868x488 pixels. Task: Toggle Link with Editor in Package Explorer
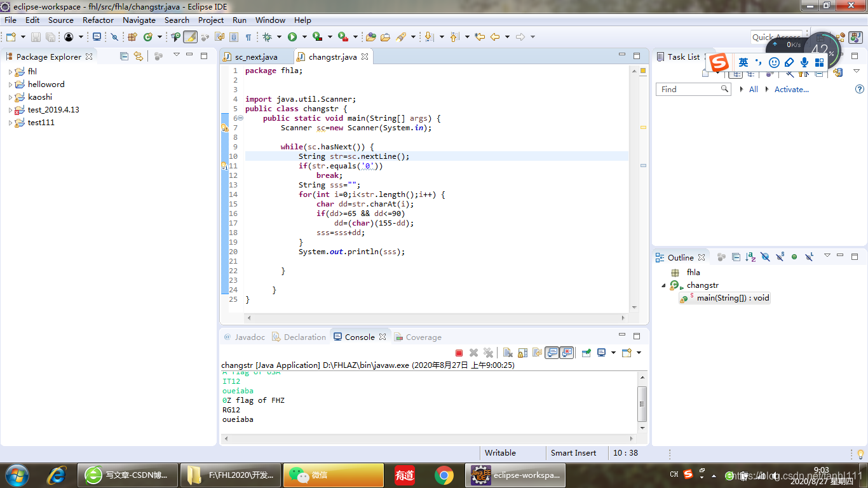coord(138,56)
